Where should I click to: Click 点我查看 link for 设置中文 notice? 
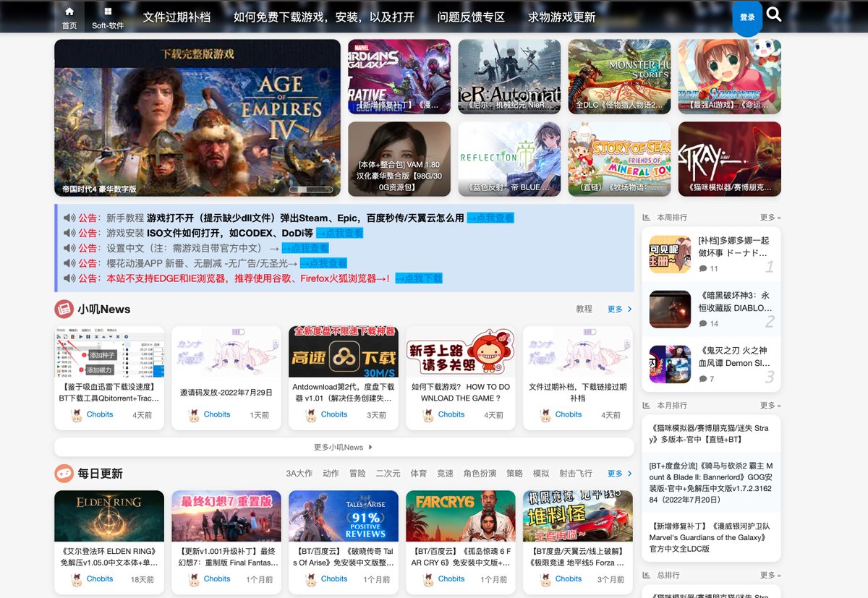[x=305, y=248]
